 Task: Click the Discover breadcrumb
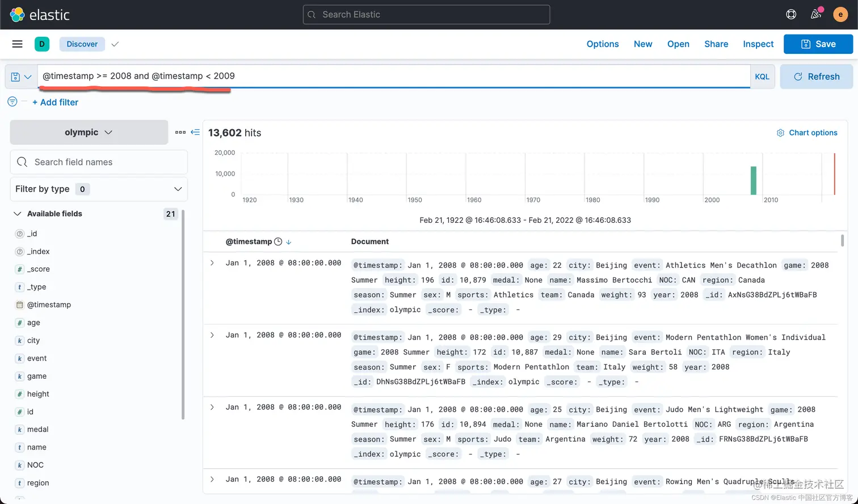[82, 44]
